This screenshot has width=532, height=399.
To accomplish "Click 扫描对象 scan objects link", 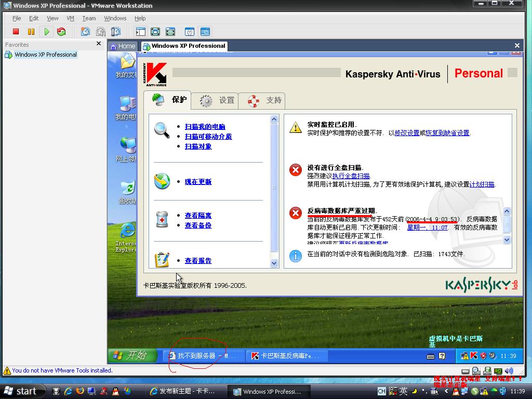I will [198, 146].
